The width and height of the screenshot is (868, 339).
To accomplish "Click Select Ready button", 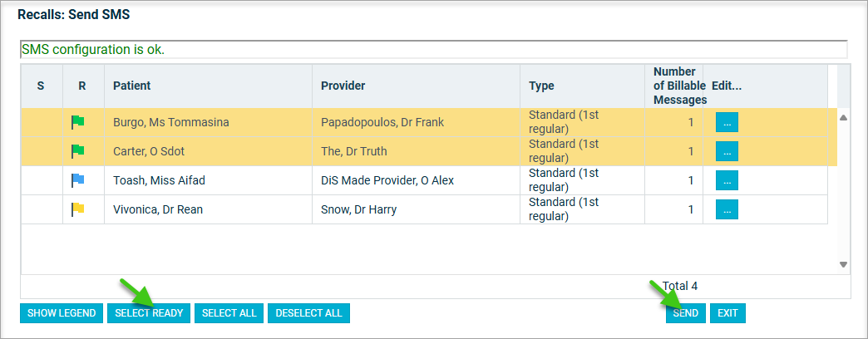I will pos(149,313).
